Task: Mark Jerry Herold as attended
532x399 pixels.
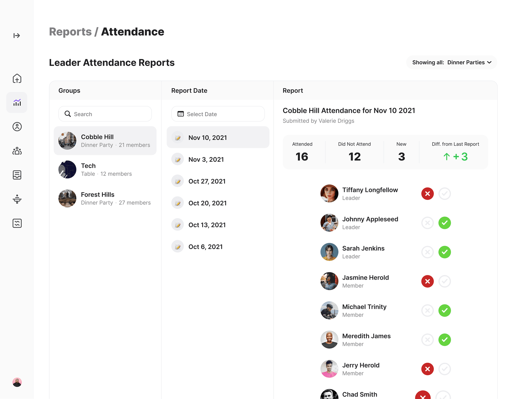Action: tap(444, 369)
